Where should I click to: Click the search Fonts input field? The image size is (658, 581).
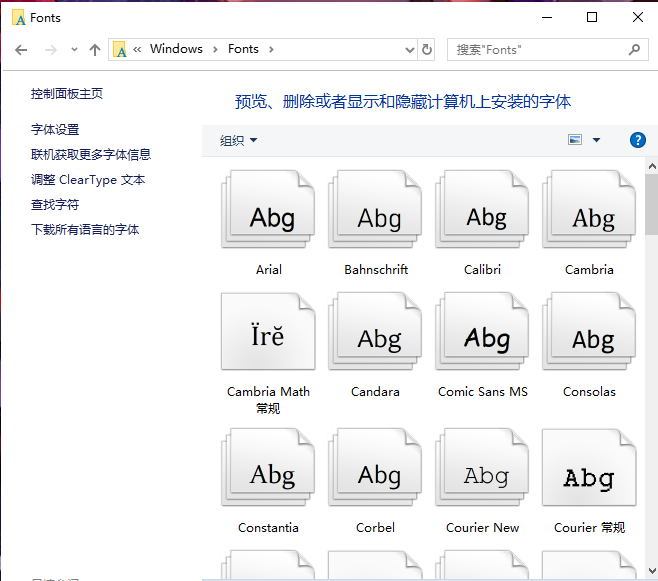coord(548,50)
